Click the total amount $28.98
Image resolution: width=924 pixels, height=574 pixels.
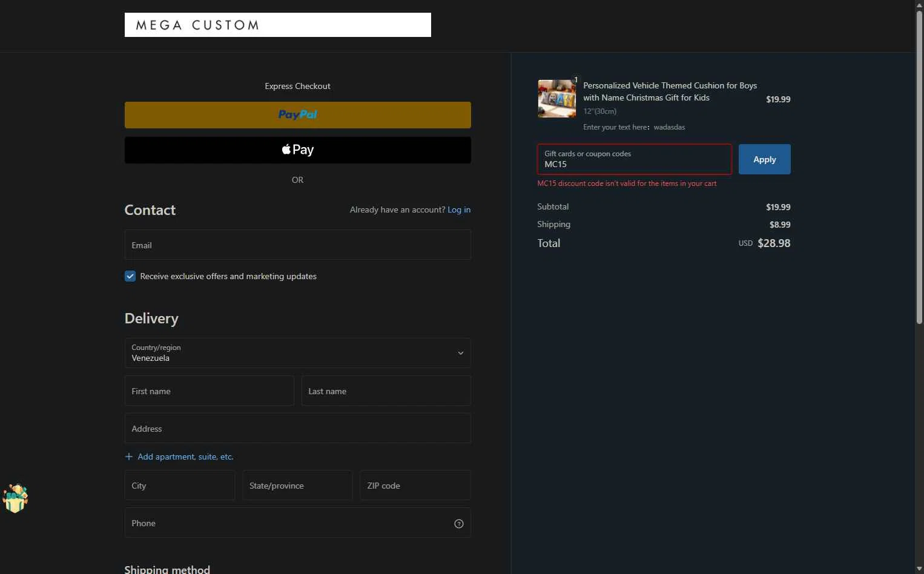pyautogui.click(x=774, y=243)
